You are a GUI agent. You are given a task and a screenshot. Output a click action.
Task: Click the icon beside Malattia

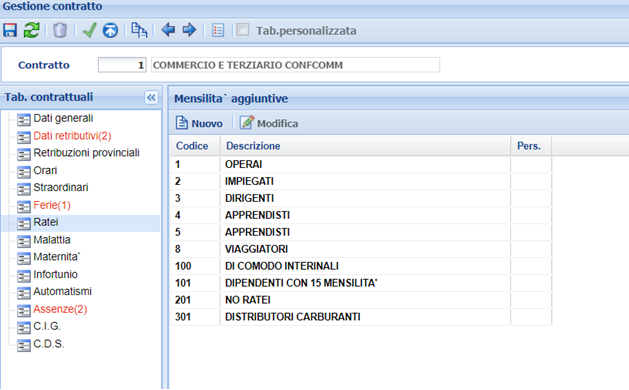(24, 241)
